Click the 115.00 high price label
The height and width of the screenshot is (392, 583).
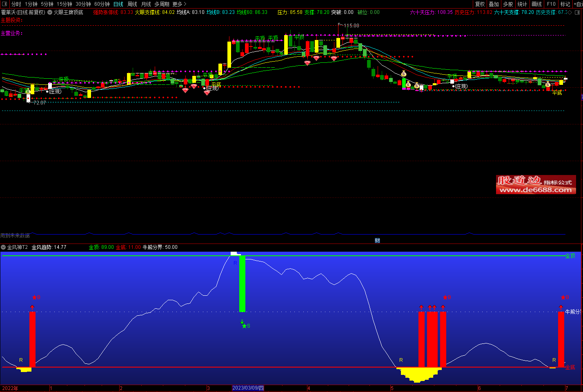click(352, 26)
